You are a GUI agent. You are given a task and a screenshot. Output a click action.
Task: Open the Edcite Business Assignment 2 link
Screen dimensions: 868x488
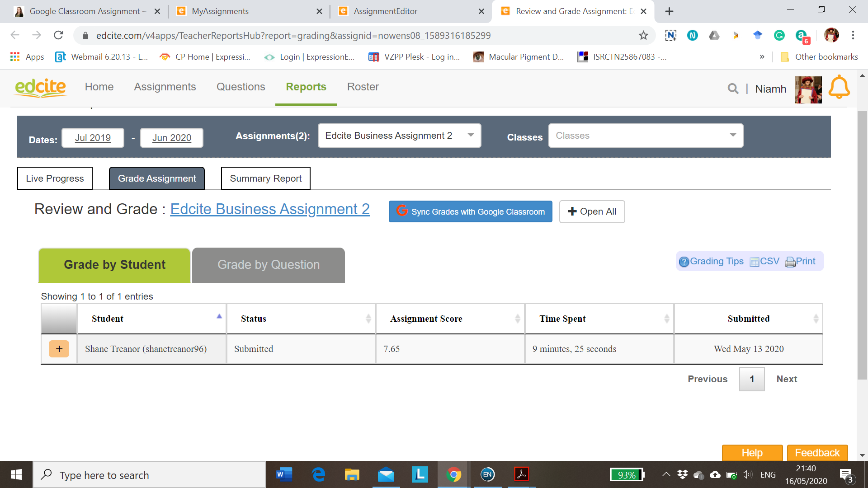pos(270,209)
